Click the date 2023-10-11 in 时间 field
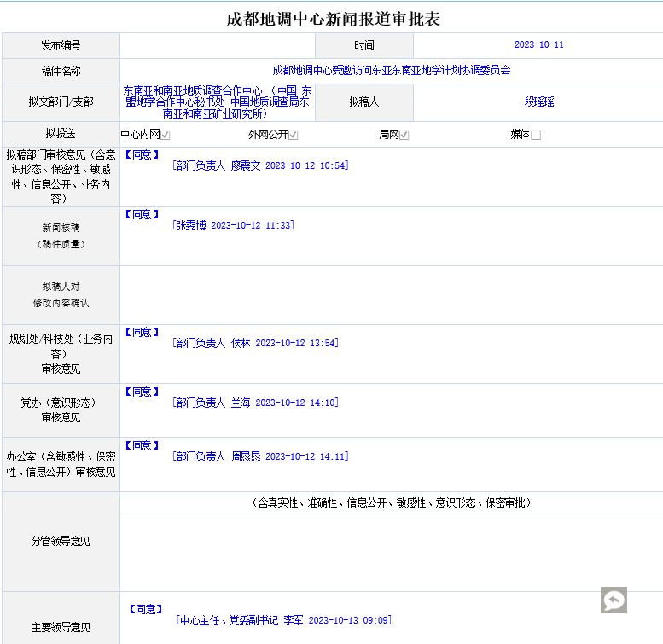663x644 pixels. point(538,45)
